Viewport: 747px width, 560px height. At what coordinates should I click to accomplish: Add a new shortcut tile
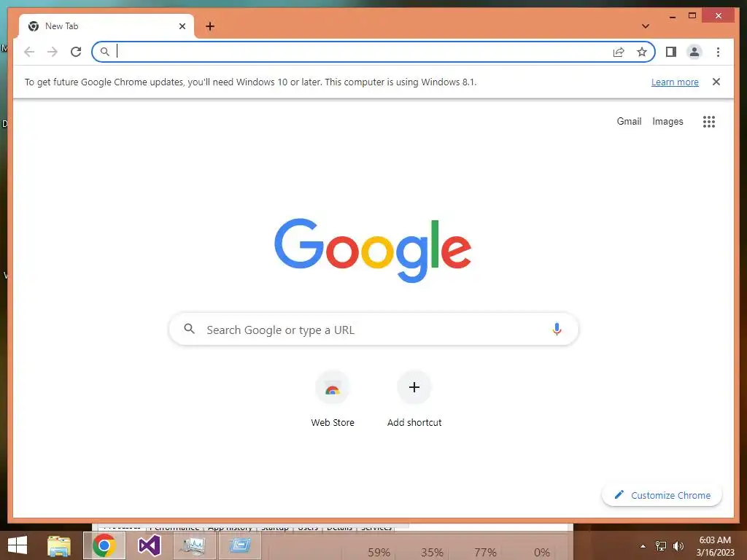coord(414,399)
